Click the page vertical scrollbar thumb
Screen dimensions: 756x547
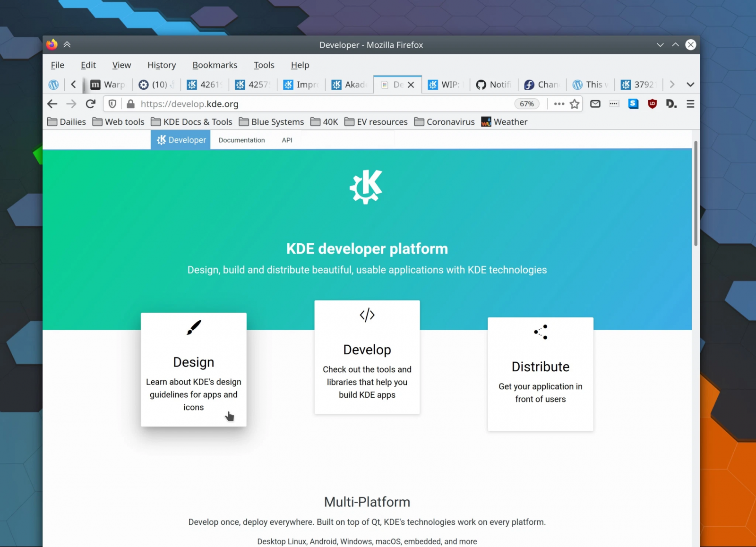pyautogui.click(x=696, y=194)
